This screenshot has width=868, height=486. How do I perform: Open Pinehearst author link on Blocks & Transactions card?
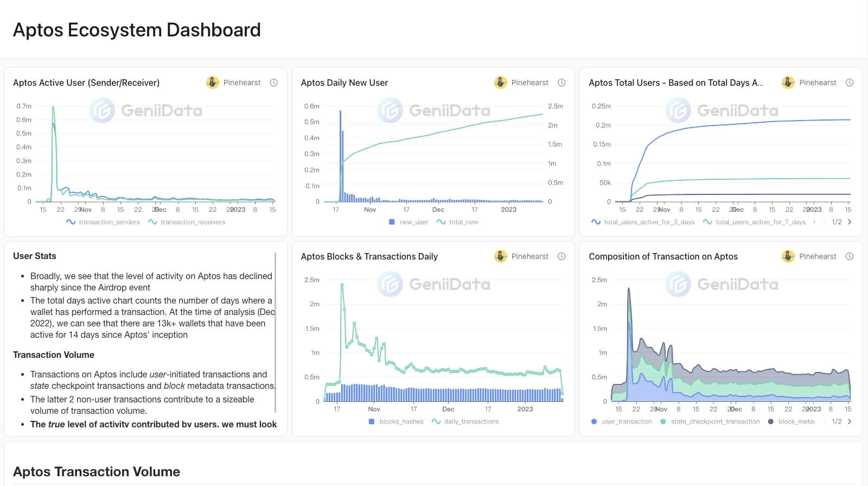[530, 256]
